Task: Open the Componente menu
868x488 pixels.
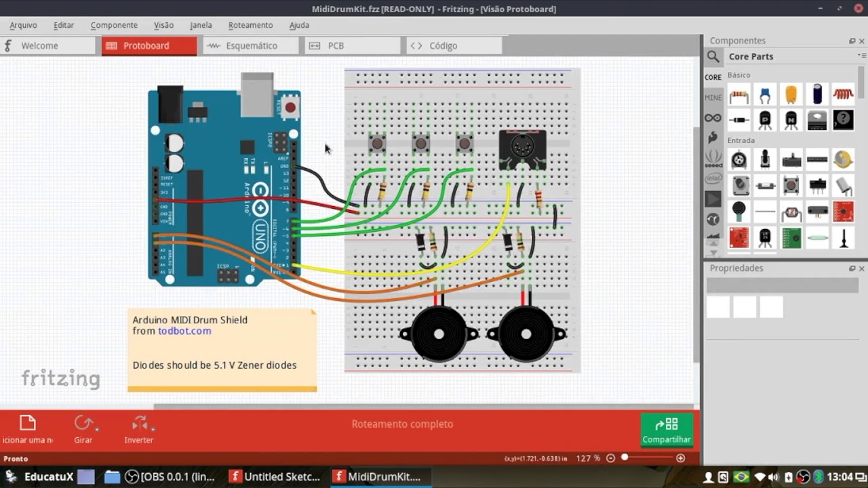Action: click(114, 25)
